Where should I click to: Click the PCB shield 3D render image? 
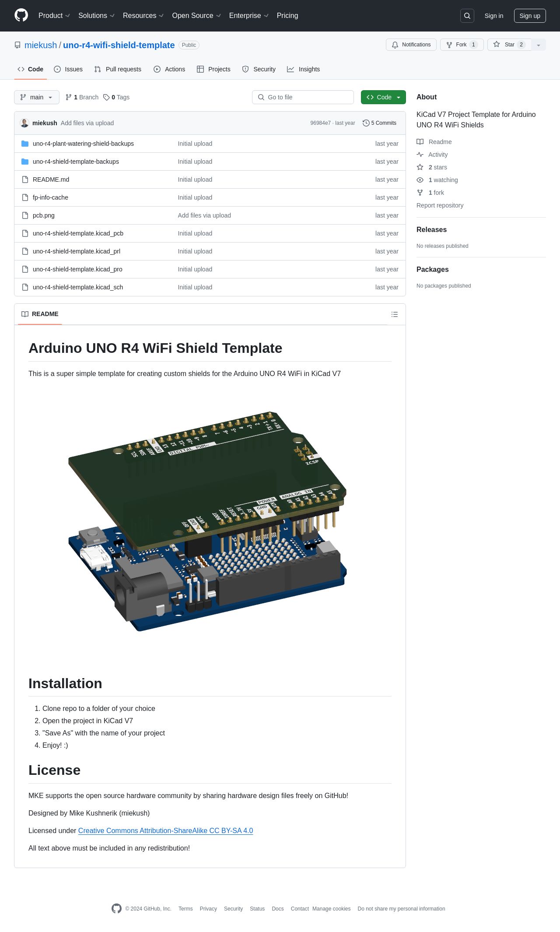(207, 521)
